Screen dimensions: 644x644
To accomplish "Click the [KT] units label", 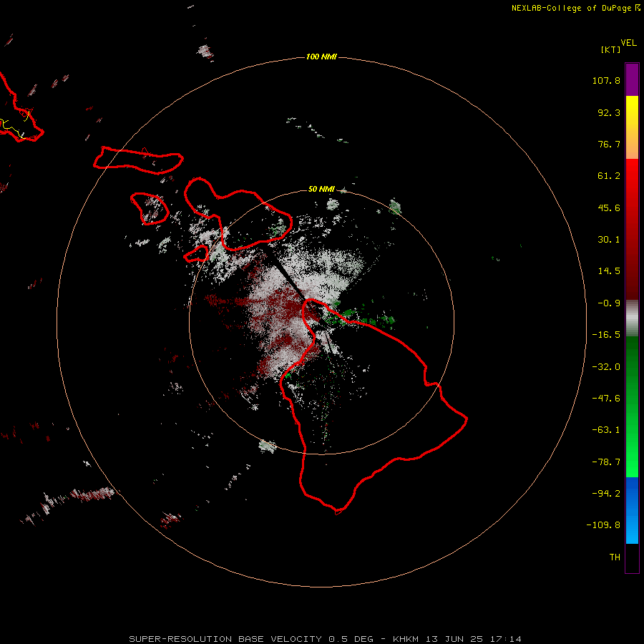I will point(611,49).
